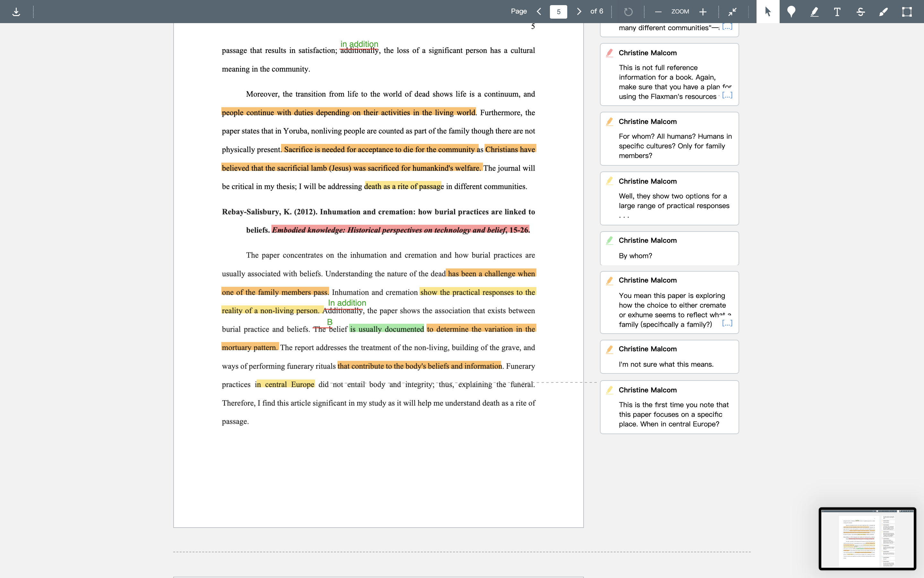Click the red highlighter icon on reference comment
924x578 pixels.
coord(609,53)
